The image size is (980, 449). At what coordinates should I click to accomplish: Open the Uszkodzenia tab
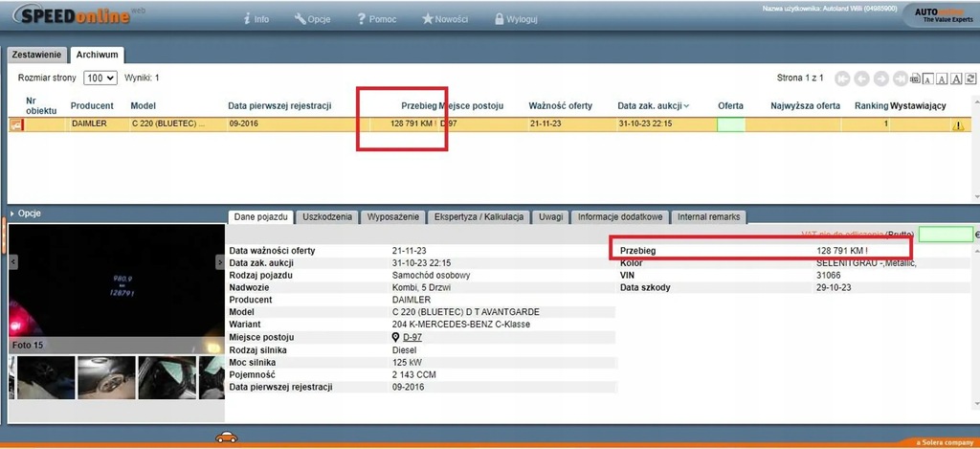tap(327, 217)
